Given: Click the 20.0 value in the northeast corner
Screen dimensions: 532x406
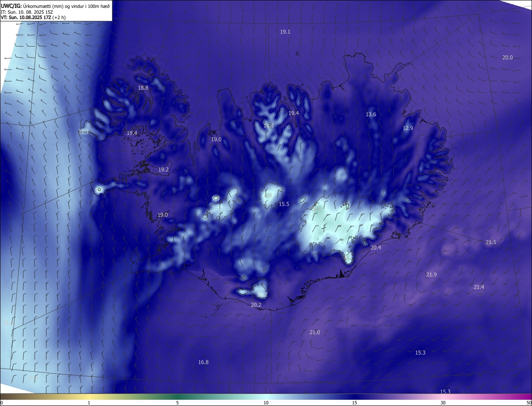Looking at the screenshot, I should pyautogui.click(x=507, y=58).
